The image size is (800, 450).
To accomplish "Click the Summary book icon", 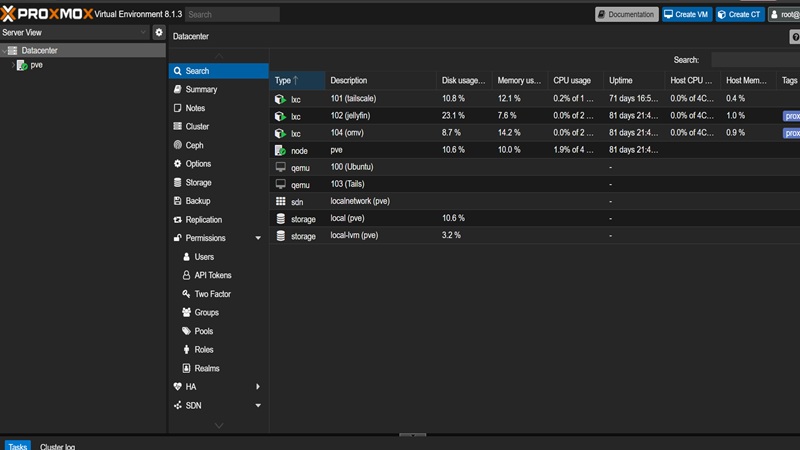I will coord(178,89).
